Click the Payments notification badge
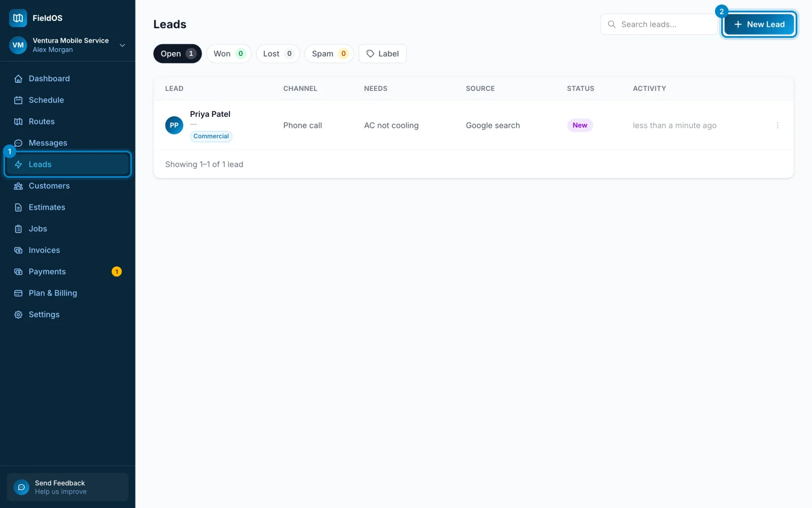 click(x=117, y=272)
